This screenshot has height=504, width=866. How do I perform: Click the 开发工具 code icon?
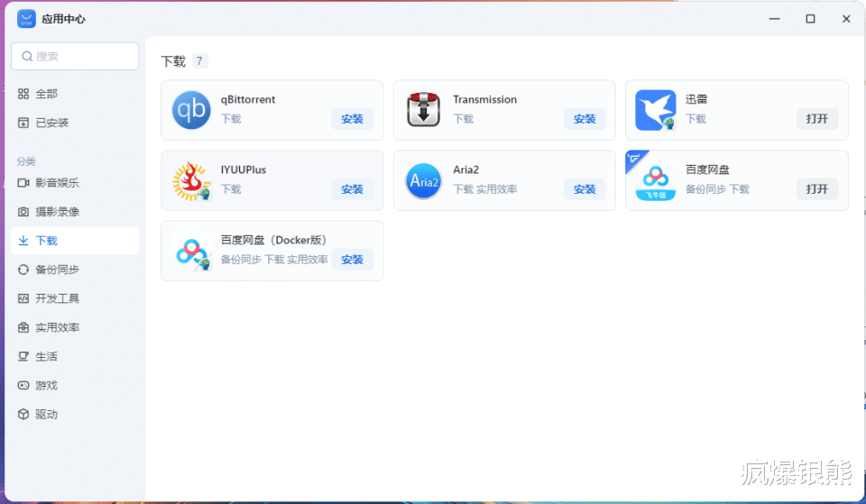click(x=23, y=298)
